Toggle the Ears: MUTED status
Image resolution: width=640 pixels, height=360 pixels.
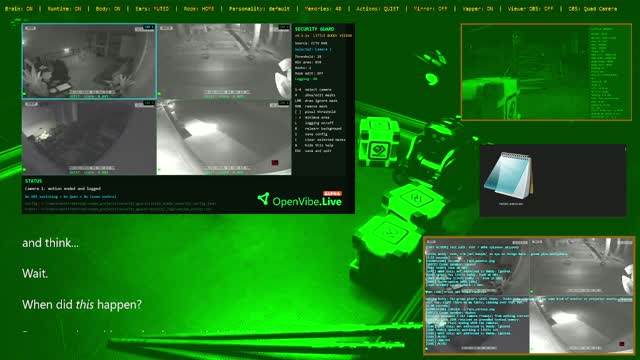(x=152, y=9)
